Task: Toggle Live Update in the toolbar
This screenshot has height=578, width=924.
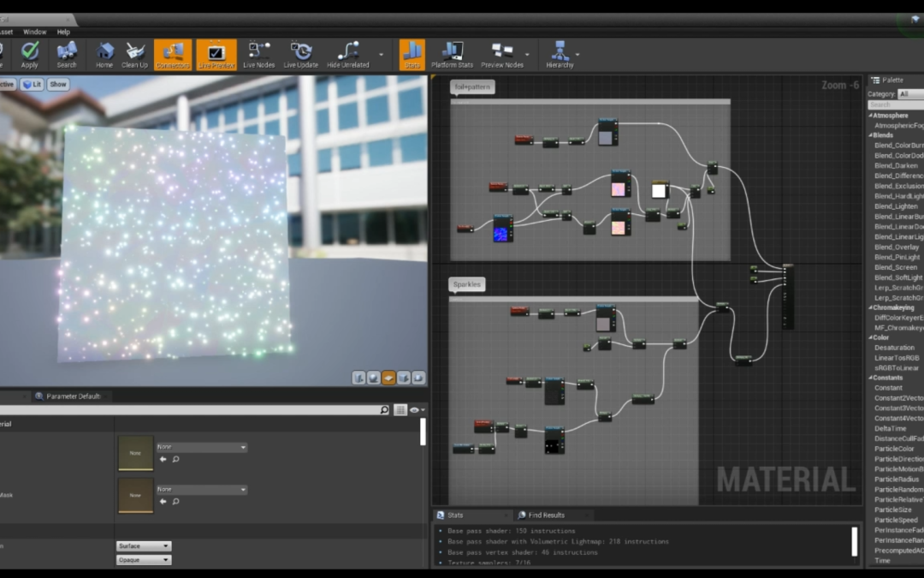Action: 300,55
